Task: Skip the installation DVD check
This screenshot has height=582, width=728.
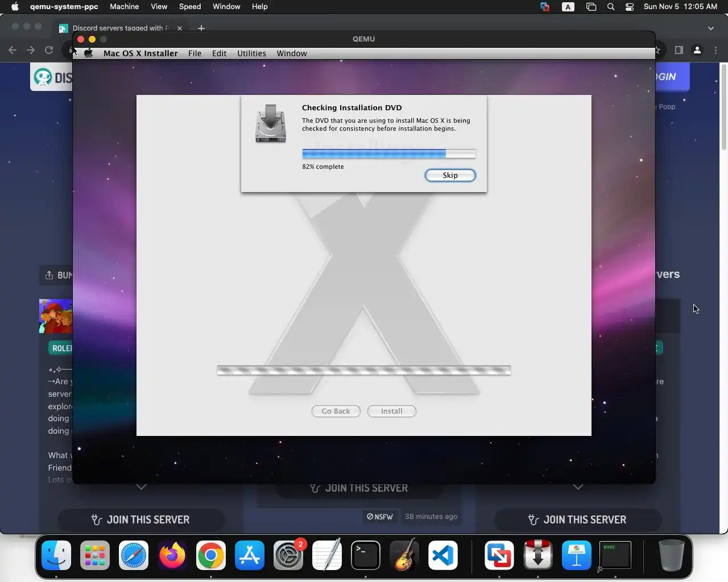Action: pyautogui.click(x=450, y=175)
